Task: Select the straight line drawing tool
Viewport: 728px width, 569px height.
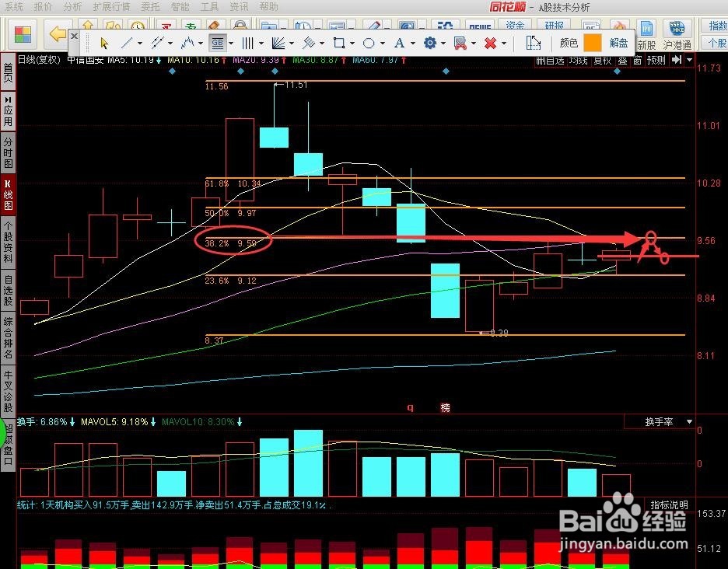Action: 126,44
